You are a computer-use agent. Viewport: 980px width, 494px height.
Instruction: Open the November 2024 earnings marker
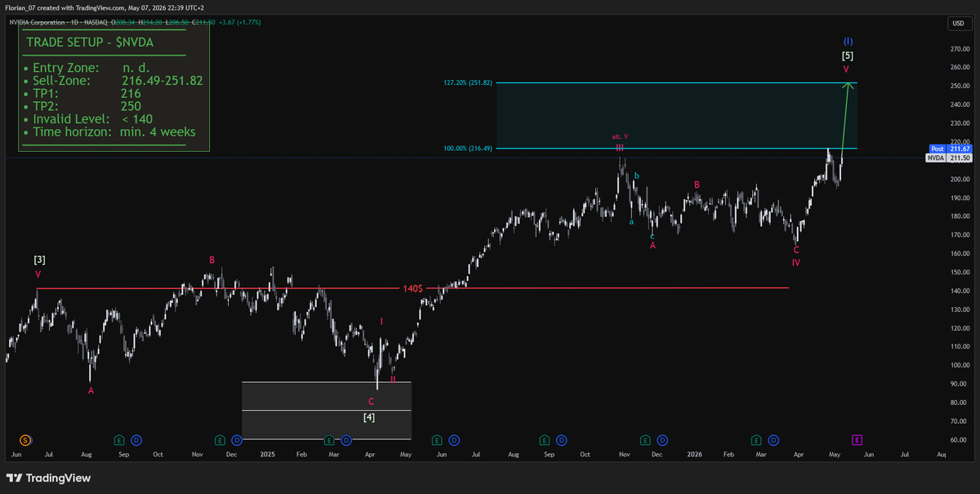(x=220, y=439)
